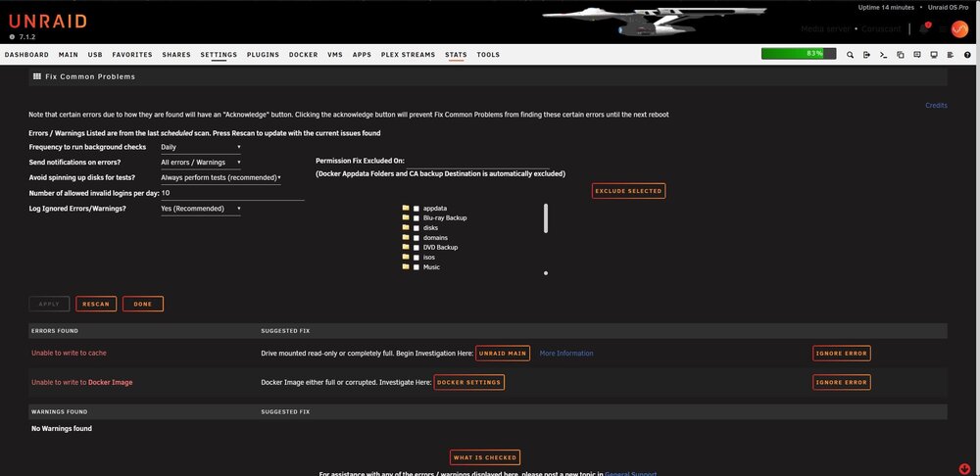Check the domains folder checkbox
Image resolution: width=980 pixels, height=476 pixels.
(416, 238)
